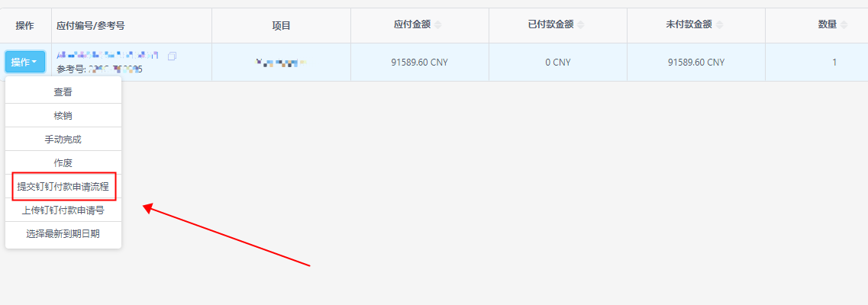Open the blue 操作 dropdown button
Screen dimensions: 868x305
25,62
